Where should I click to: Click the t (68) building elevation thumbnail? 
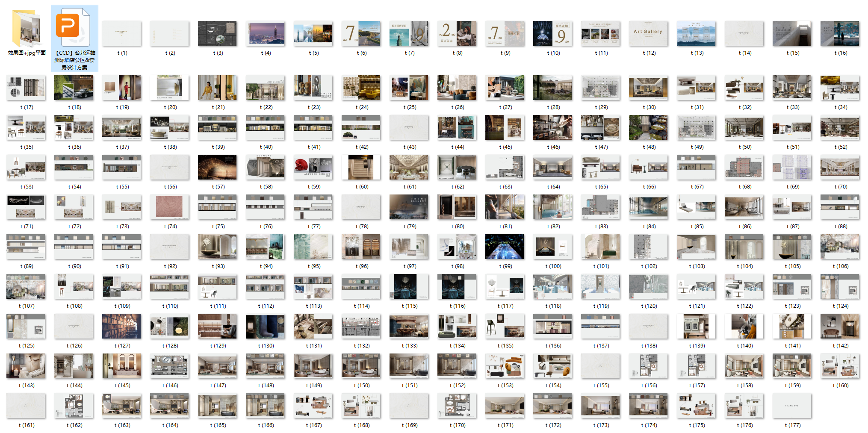(x=744, y=167)
